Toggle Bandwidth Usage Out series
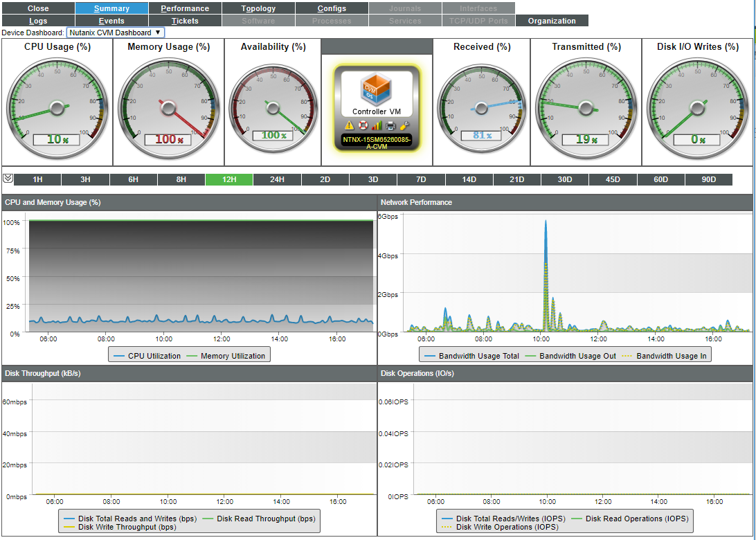 pos(570,356)
